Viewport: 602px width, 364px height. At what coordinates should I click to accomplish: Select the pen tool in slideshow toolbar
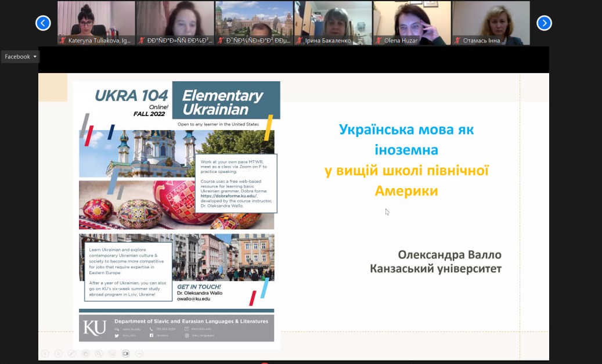[72, 353]
